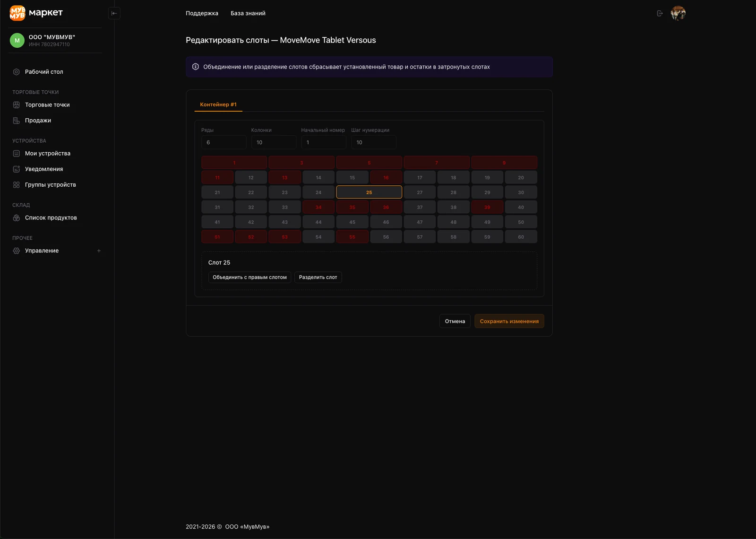
Task: Click the Список продуктов icon
Action: (x=17, y=218)
